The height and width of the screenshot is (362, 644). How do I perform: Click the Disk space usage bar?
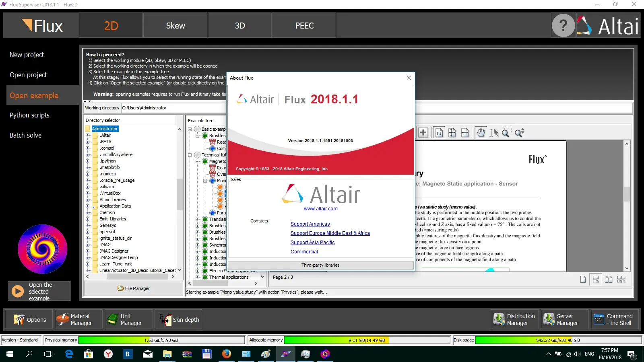coord(558,340)
